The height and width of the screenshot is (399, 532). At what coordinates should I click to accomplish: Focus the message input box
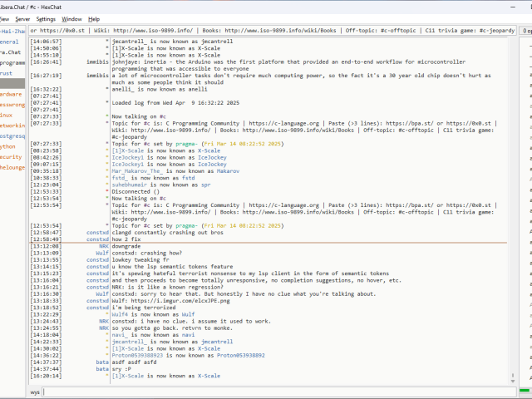[274, 392]
